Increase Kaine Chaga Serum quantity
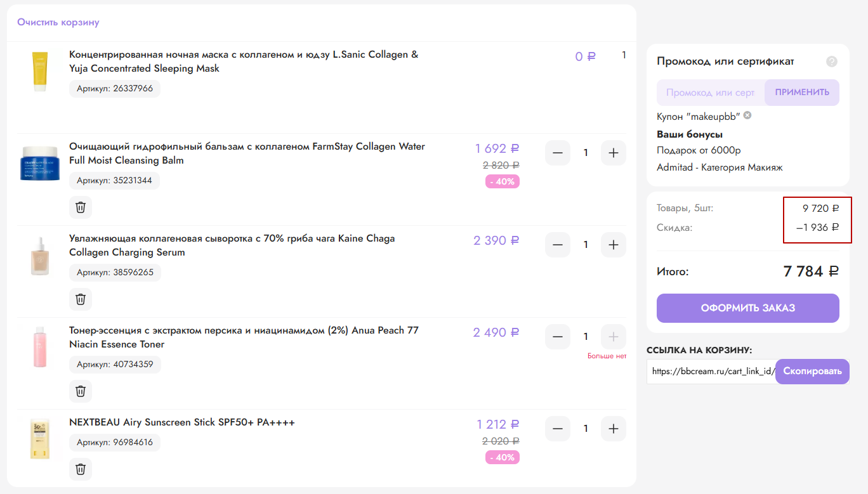Viewport: 868px width, 494px height. pyautogui.click(x=614, y=245)
